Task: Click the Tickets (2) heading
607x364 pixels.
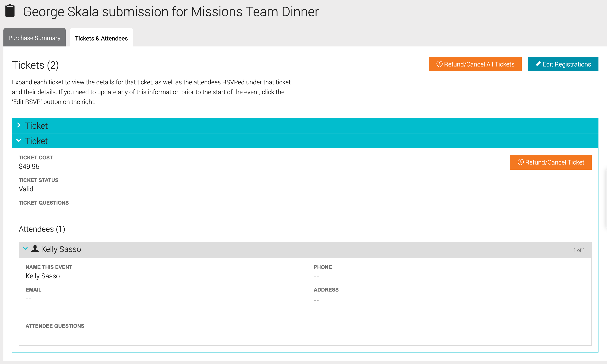Action: point(35,65)
